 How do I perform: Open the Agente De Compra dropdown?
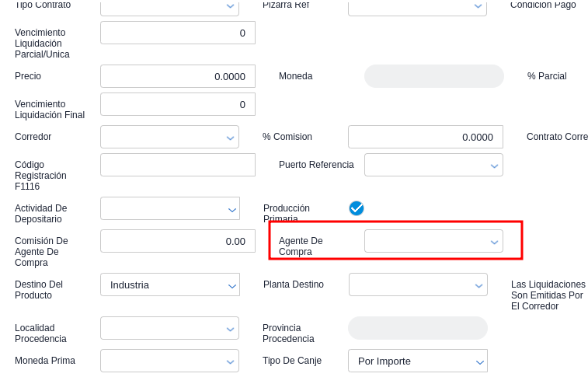(433, 241)
